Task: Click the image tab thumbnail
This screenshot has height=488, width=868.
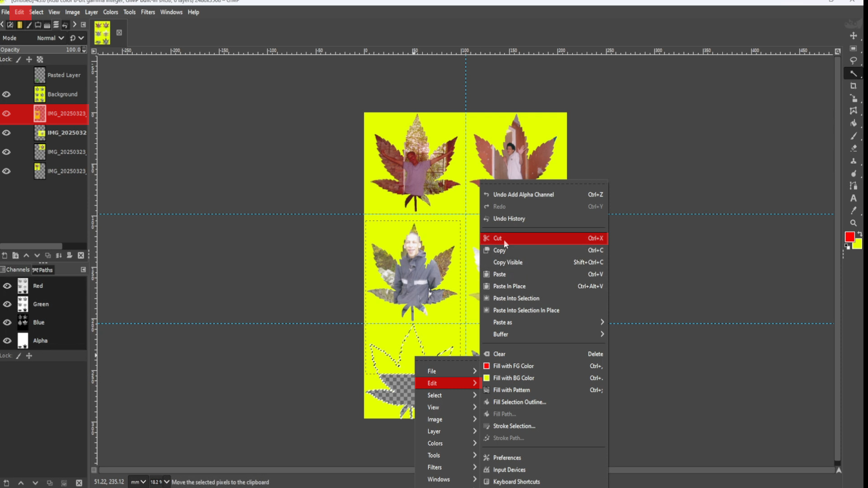Action: [x=102, y=33]
